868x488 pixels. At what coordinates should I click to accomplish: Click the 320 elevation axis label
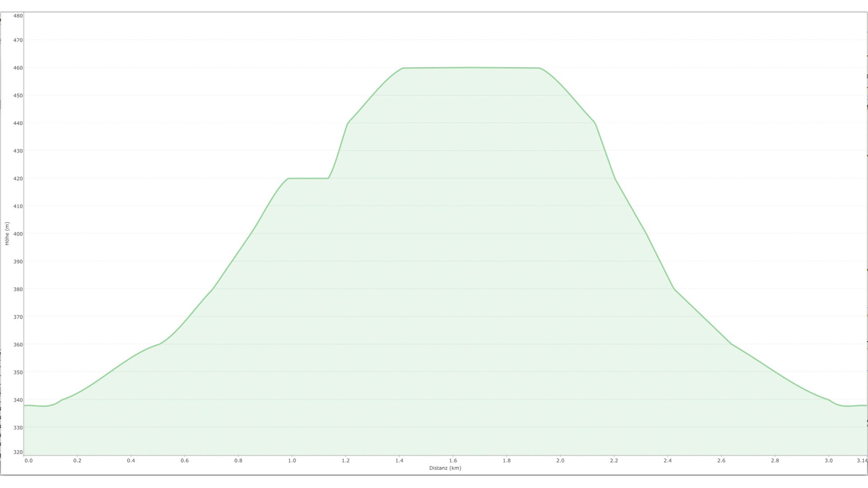tap(18, 452)
